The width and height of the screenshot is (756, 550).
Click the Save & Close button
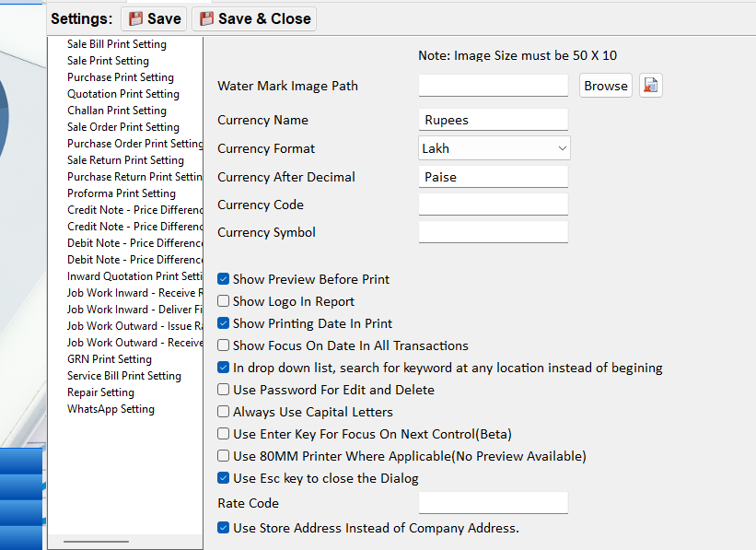click(254, 18)
